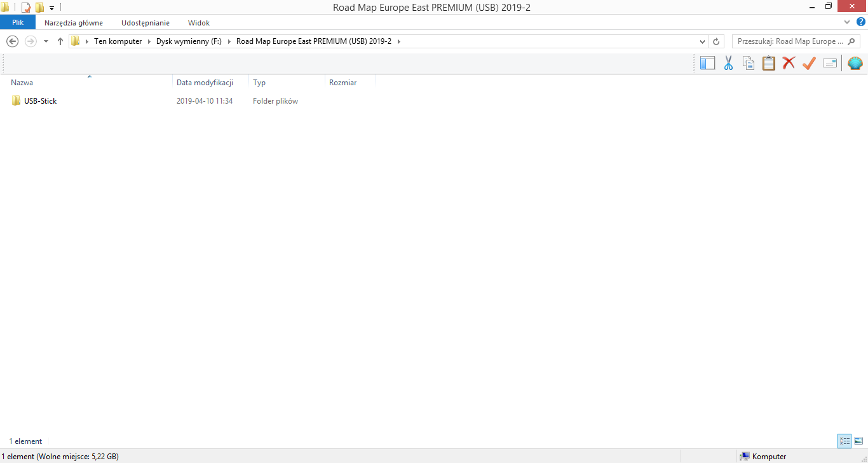868x463 pixels.
Task: Open the recent locations dropdown arrow
Action: tap(46, 41)
